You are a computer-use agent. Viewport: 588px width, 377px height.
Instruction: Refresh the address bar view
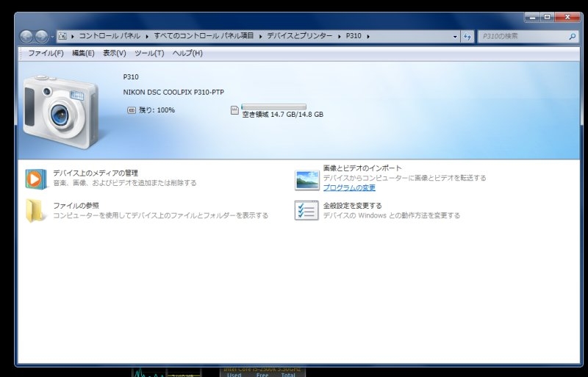point(467,37)
